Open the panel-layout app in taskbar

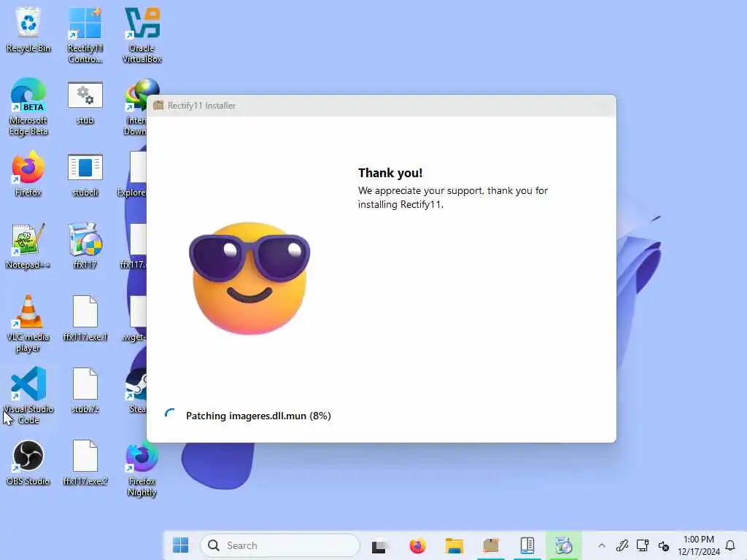point(527,545)
